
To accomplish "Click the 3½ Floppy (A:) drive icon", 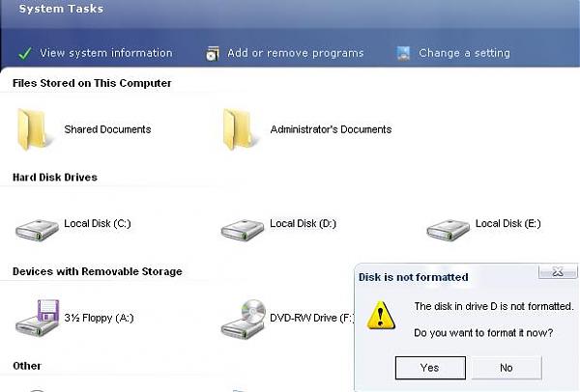I will [37, 318].
